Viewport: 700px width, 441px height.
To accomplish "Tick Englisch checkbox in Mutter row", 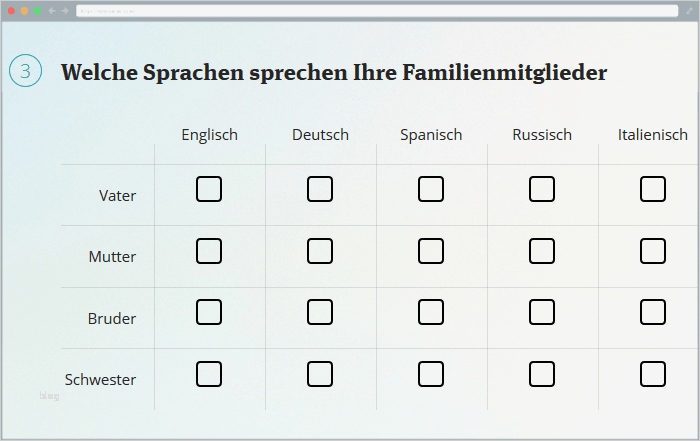I will (x=209, y=251).
